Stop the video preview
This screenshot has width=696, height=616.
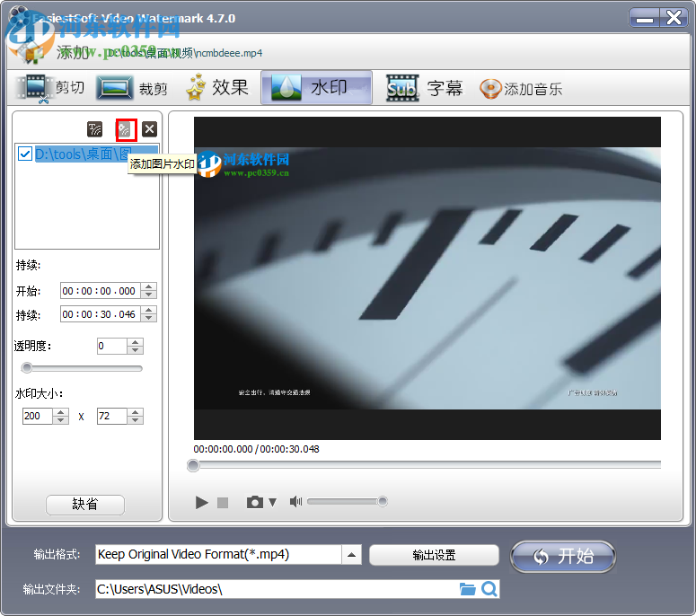[223, 502]
